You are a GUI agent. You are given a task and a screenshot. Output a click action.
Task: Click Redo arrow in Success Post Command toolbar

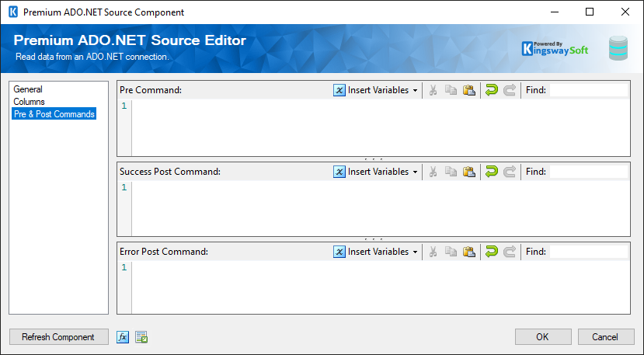pos(510,172)
